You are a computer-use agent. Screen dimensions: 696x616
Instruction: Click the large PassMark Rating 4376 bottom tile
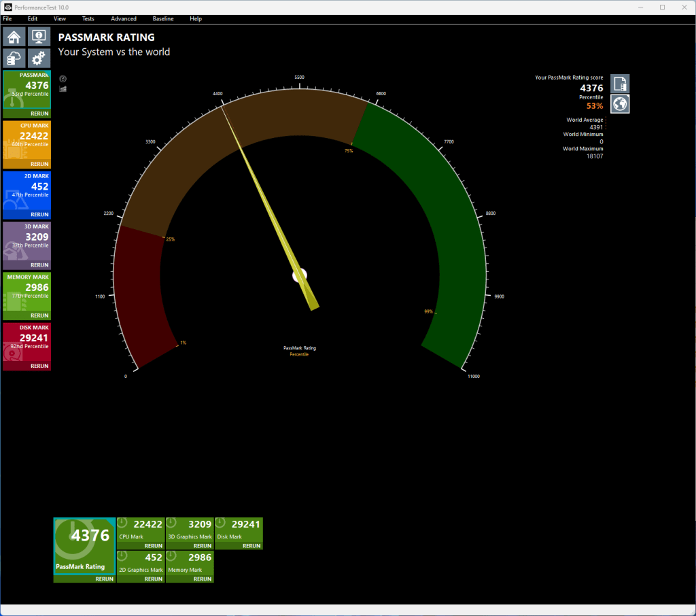84,546
